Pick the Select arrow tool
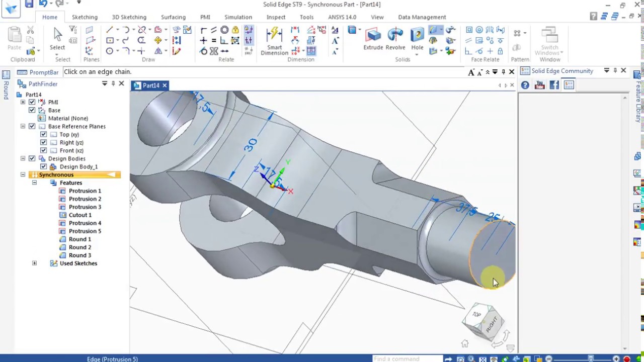 coord(57,38)
